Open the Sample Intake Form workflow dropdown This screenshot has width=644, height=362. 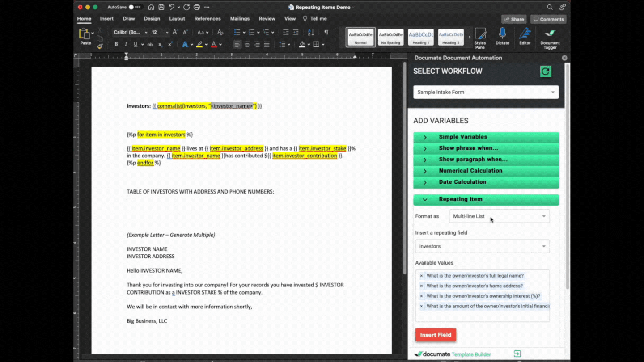coord(486,92)
